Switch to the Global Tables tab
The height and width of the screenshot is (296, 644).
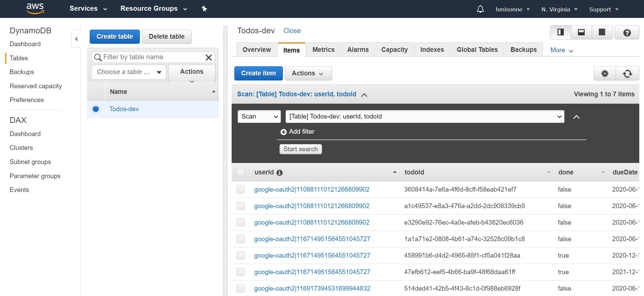coord(477,50)
